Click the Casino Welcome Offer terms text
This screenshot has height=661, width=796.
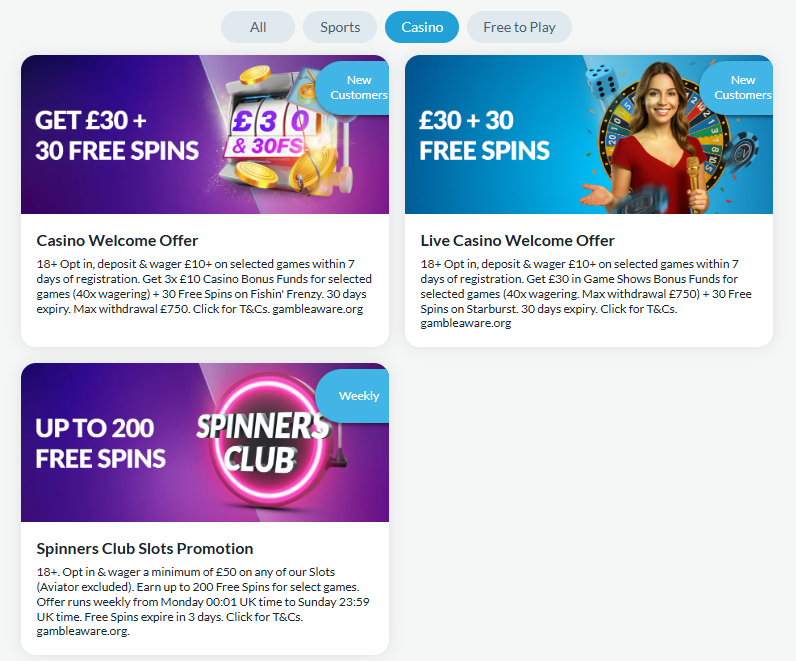click(204, 286)
